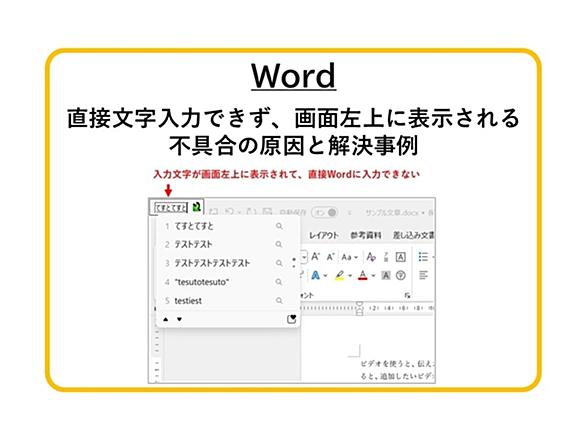This screenshot has width=586, height=440.
Task: Click document name サンプル文書.docx in title bar
Action: 392,213
